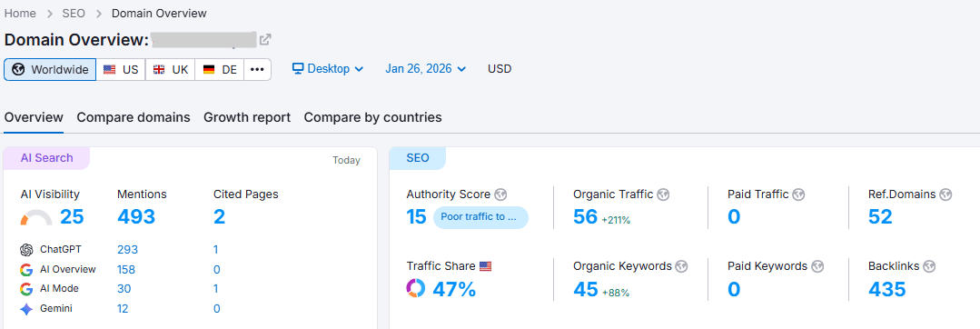The width and height of the screenshot is (980, 329).
Task: Open the Organic Traffic value 56
Action: pos(586,217)
